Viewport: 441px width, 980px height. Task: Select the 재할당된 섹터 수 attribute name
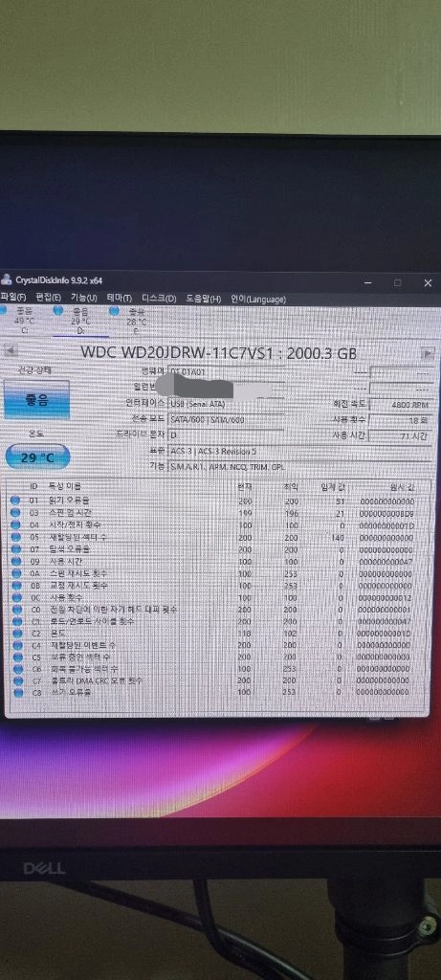[x=77, y=537]
